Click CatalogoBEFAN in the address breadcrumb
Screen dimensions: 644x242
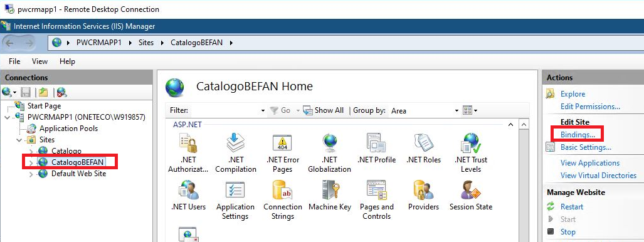[x=196, y=43]
